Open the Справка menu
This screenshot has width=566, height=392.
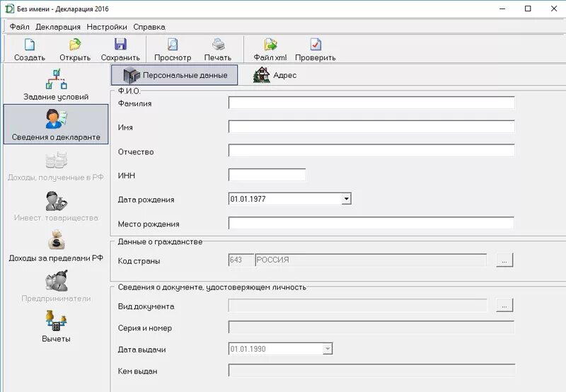pos(149,27)
